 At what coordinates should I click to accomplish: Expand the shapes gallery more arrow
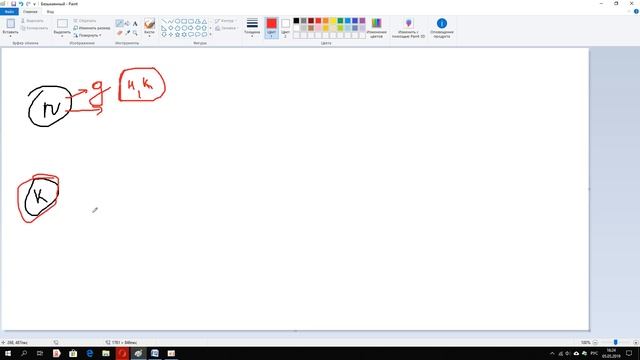210,35
